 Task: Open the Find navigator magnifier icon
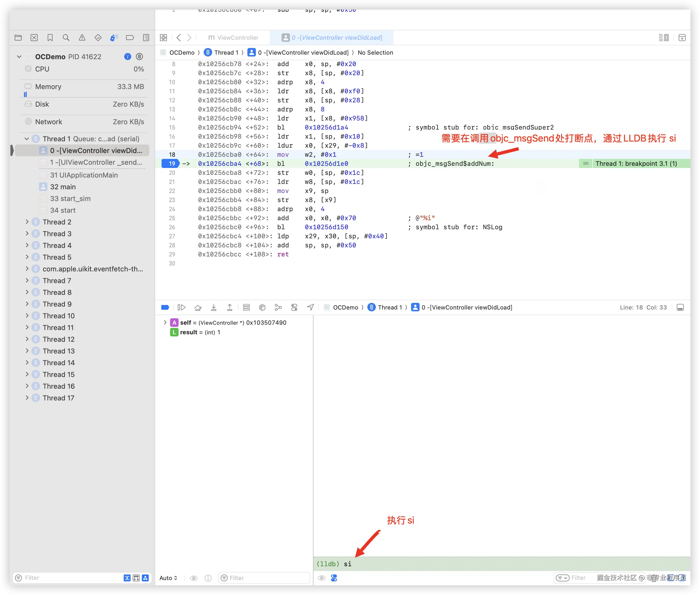click(x=66, y=37)
